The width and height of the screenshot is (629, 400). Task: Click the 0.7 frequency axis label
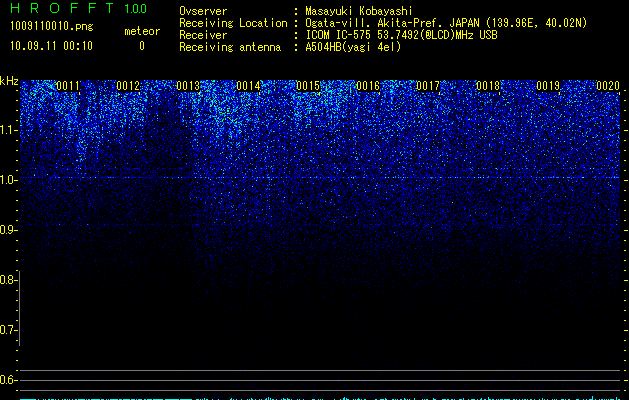coord(8,330)
